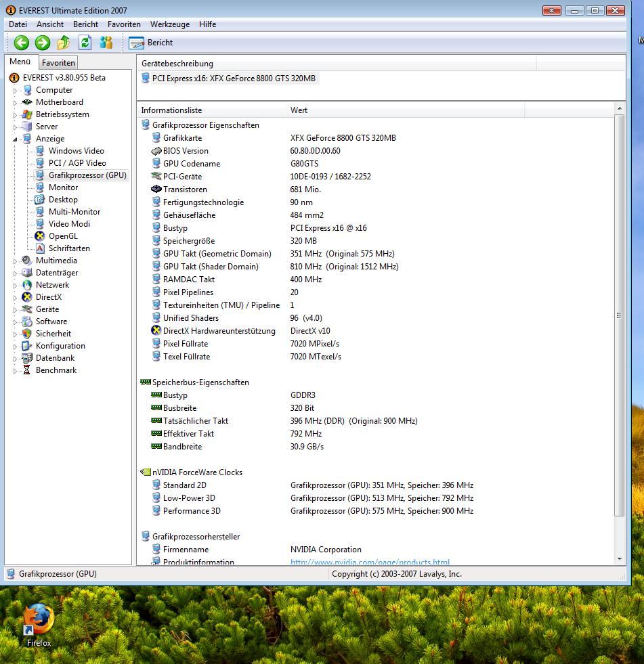Expand the Motherboard tree node

coord(15,103)
